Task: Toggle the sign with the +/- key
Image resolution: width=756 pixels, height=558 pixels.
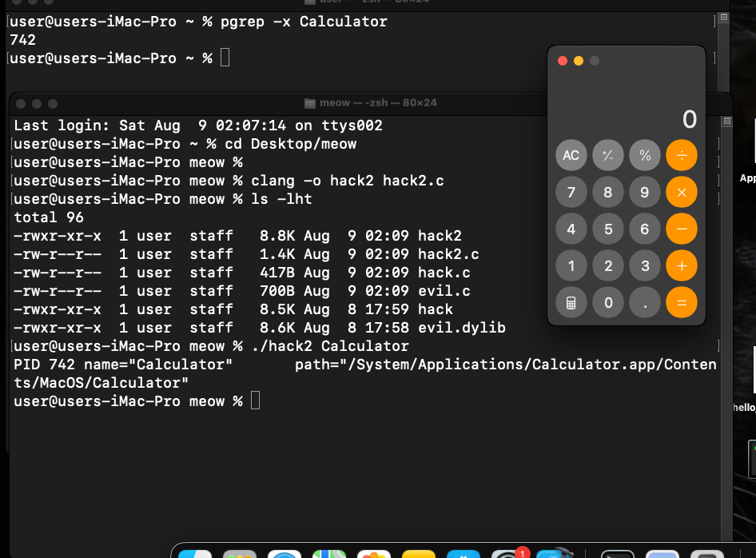Action: click(607, 155)
